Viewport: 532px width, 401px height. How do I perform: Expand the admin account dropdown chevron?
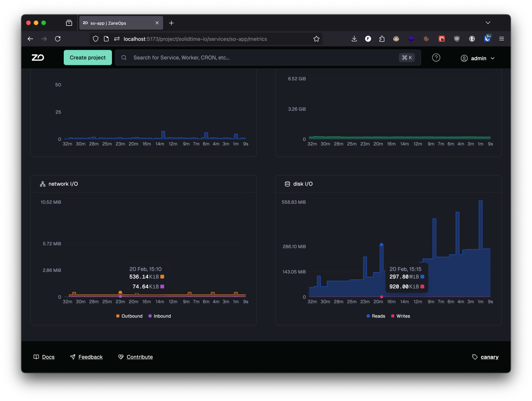point(493,58)
